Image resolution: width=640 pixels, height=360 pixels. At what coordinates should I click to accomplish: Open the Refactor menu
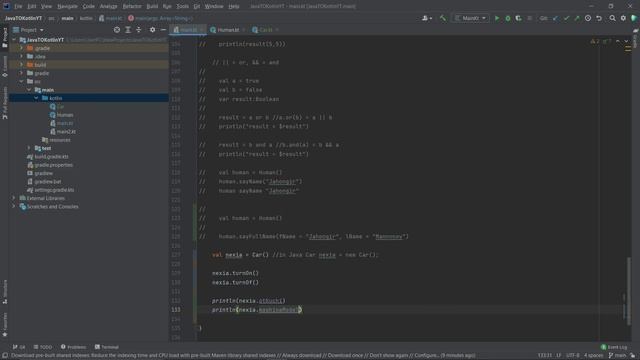tap(132, 6)
